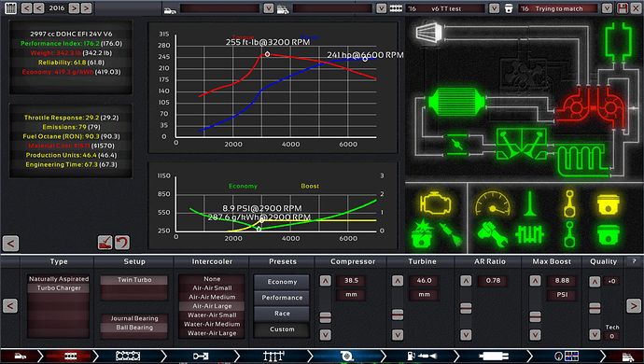The height and width of the screenshot is (364, 644).
Task: Click the red twin turbo diagram icon
Action: point(593,106)
